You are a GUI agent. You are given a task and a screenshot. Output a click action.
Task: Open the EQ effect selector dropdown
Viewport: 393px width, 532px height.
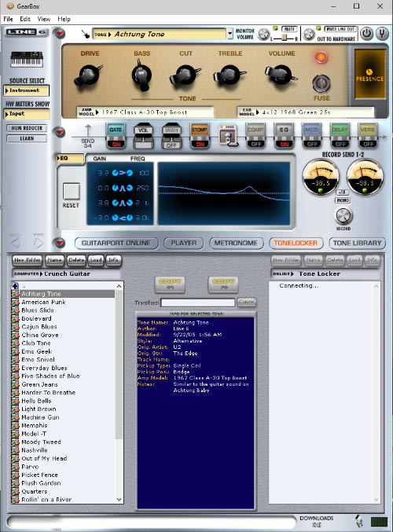(70, 158)
